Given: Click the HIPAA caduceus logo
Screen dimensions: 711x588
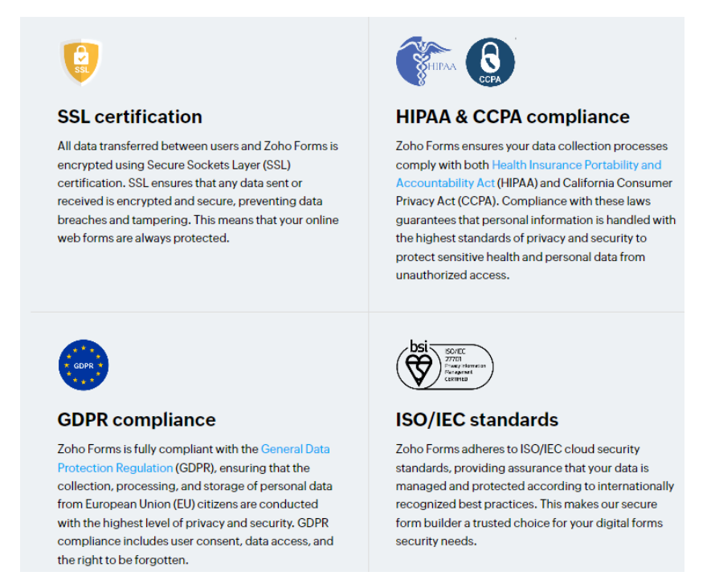Looking at the screenshot, I should pyautogui.click(x=426, y=61).
